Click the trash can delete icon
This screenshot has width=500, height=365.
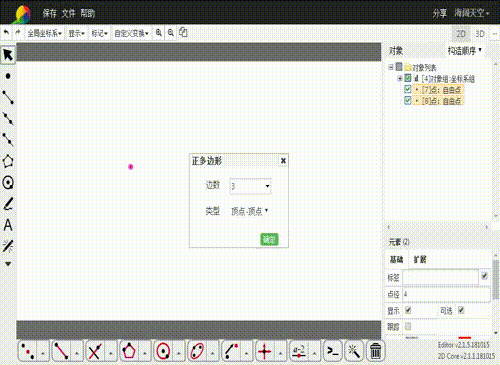pos(375,351)
